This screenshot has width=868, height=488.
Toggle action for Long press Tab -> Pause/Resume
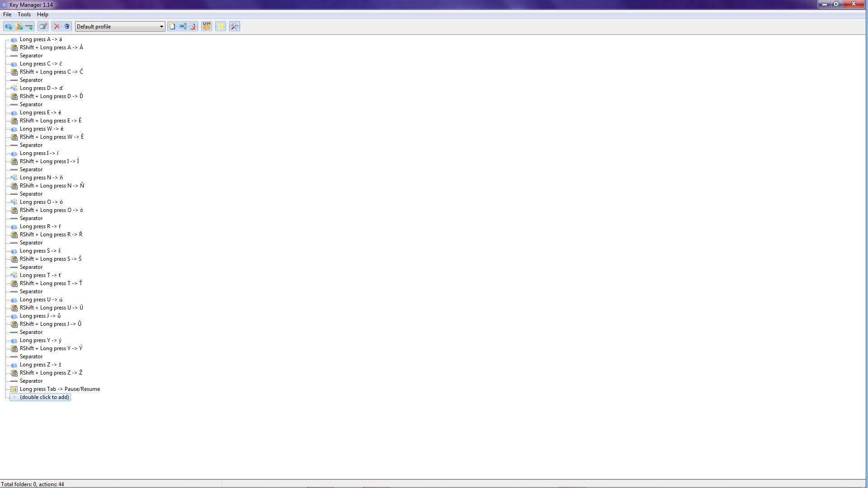coord(14,389)
